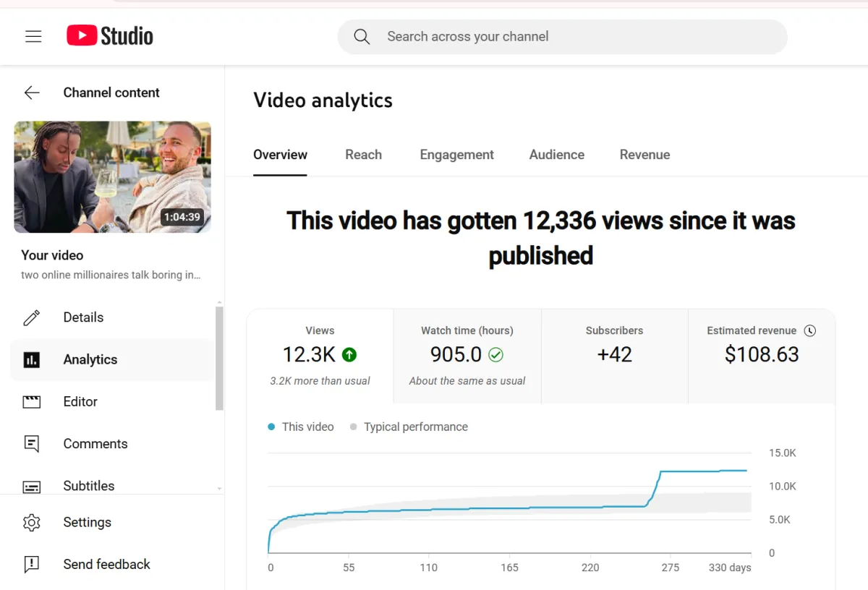Click the green checkmark beside Watch time

[x=495, y=355]
